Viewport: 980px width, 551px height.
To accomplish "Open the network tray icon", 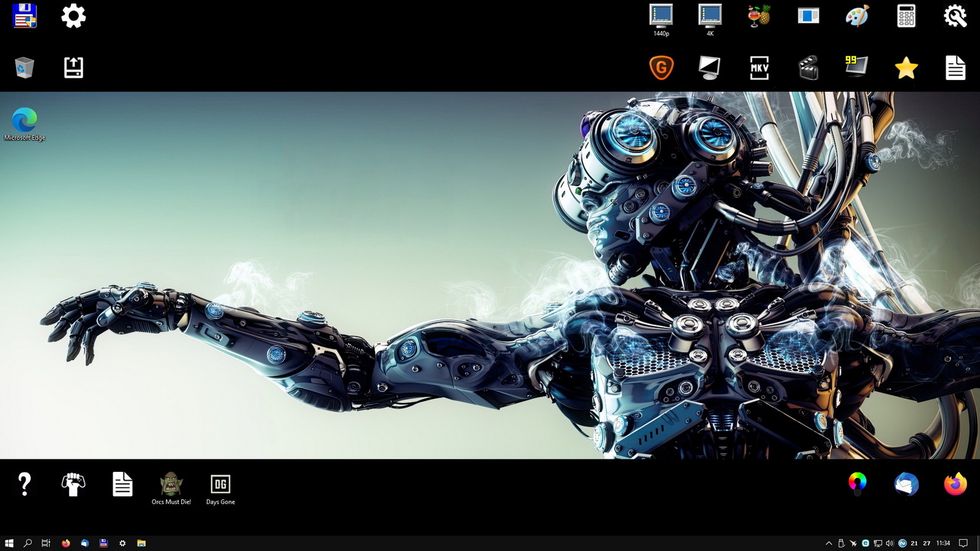I will tap(877, 543).
